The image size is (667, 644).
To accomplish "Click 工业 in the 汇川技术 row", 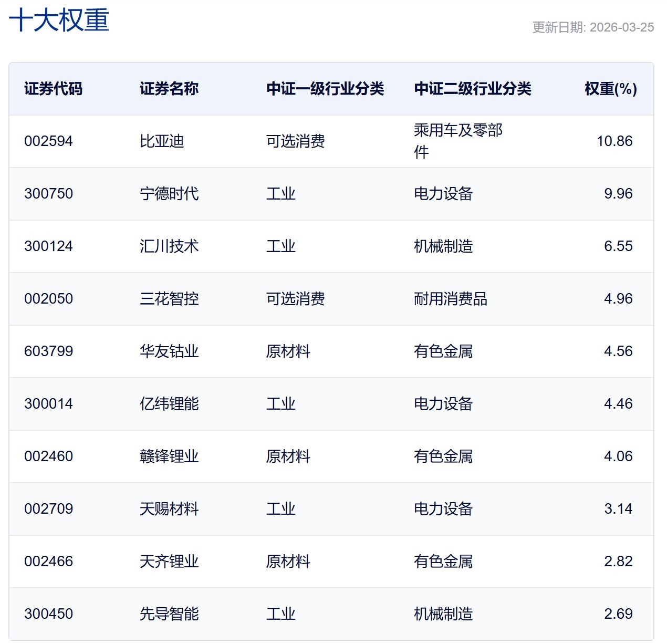I will point(281,246).
